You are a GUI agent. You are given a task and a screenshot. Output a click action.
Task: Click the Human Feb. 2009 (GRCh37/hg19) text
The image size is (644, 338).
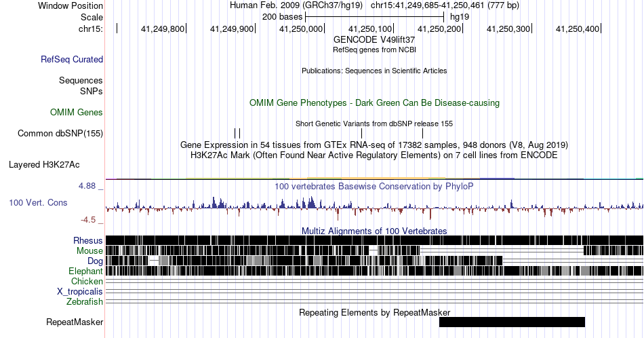[296, 5]
